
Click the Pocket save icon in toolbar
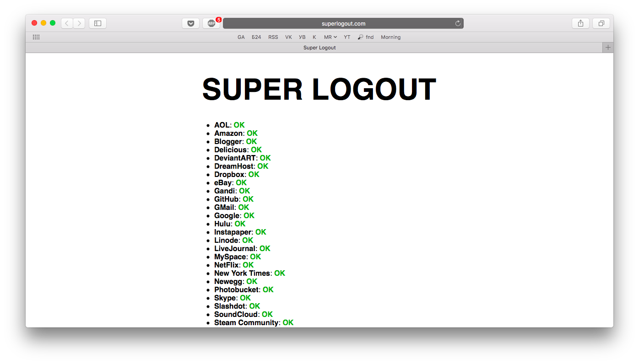coord(190,23)
